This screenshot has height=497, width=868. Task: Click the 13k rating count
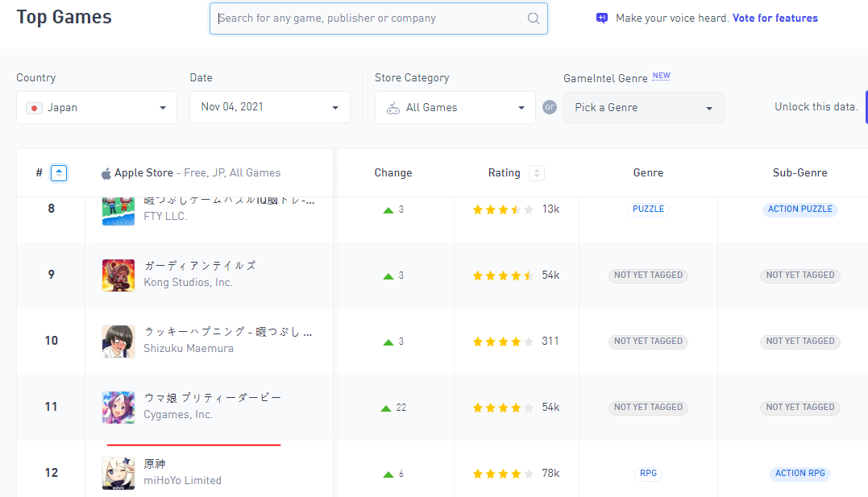pyautogui.click(x=550, y=209)
